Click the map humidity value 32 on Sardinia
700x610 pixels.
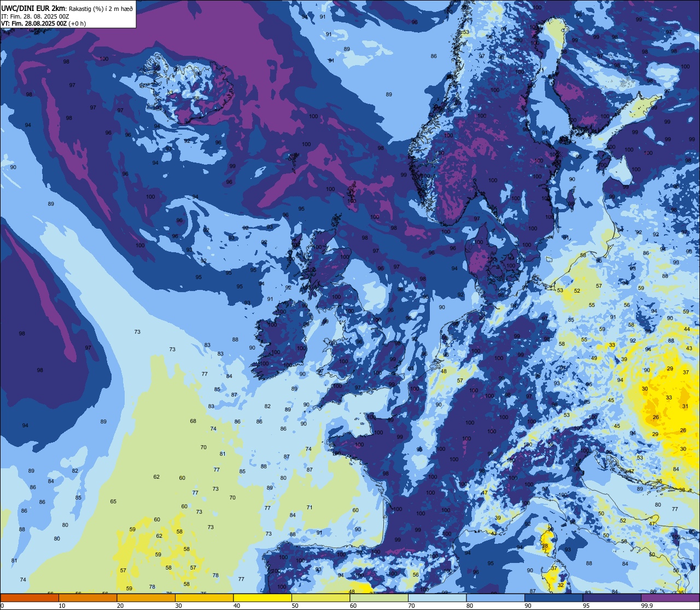pos(561,585)
